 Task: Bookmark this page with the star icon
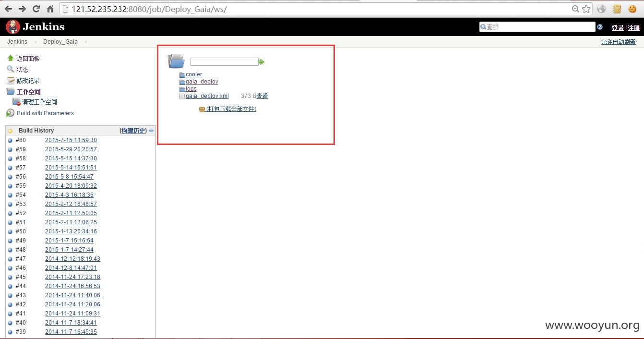point(586,9)
